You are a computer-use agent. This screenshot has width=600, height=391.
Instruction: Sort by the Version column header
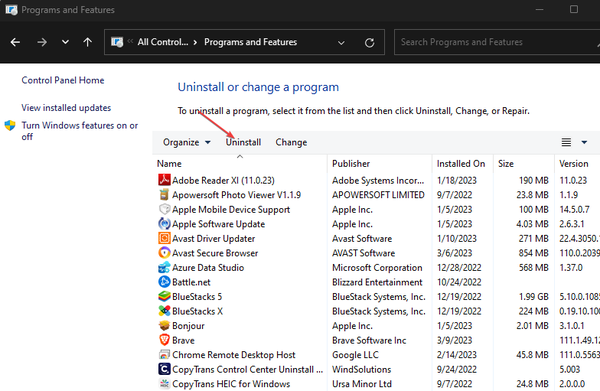click(x=574, y=164)
